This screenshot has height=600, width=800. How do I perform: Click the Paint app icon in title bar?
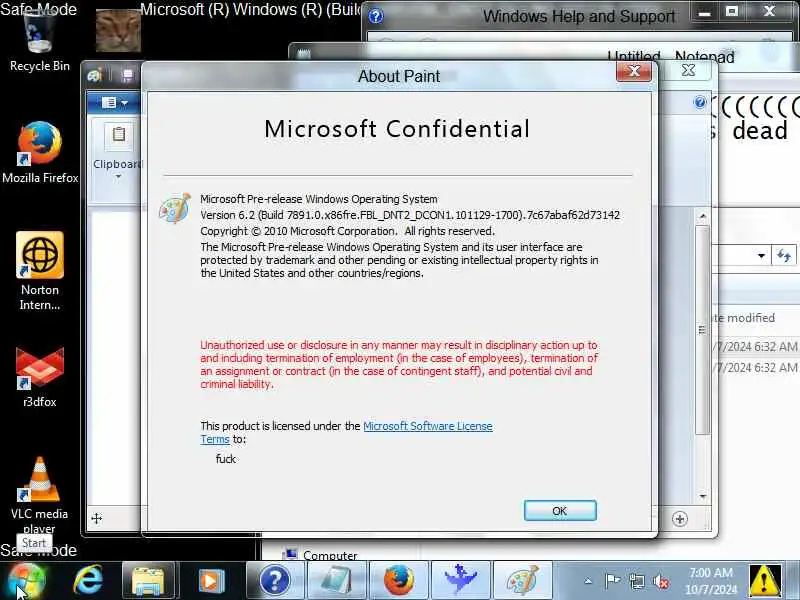pyautogui.click(x=95, y=76)
